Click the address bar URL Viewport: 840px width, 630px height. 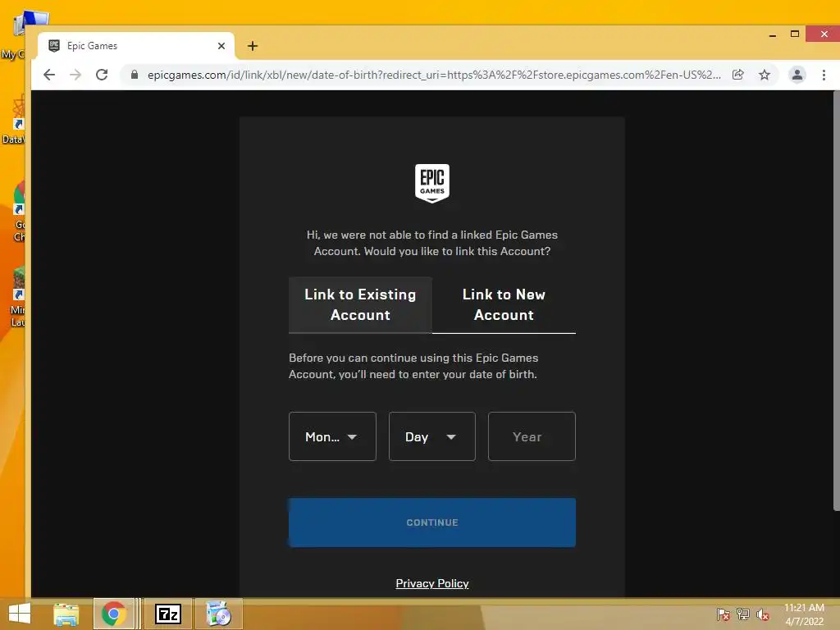click(434, 75)
